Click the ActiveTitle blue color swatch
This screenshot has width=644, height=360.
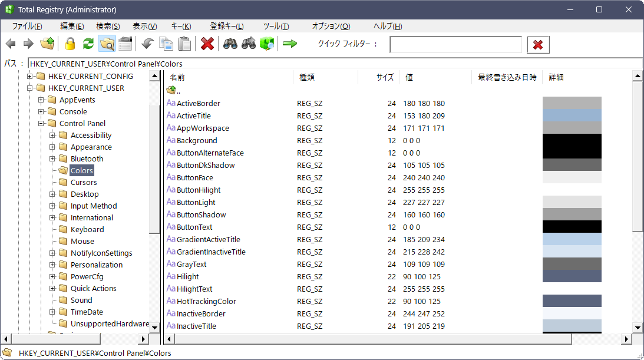(x=572, y=115)
